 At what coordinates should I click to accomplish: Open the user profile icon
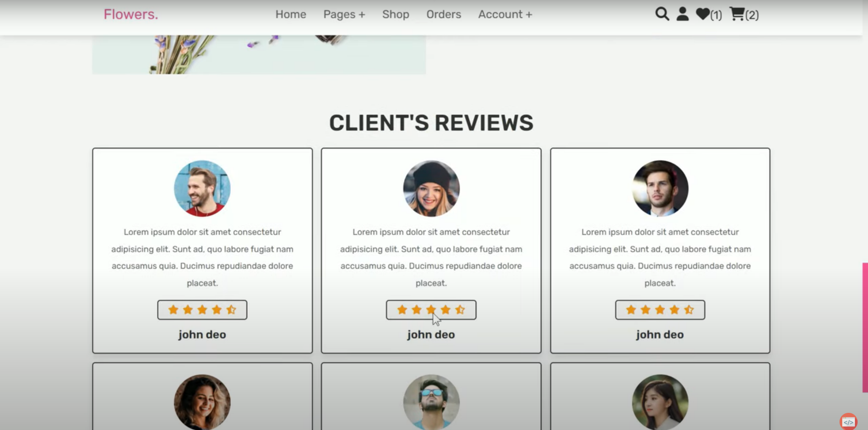pyautogui.click(x=682, y=14)
